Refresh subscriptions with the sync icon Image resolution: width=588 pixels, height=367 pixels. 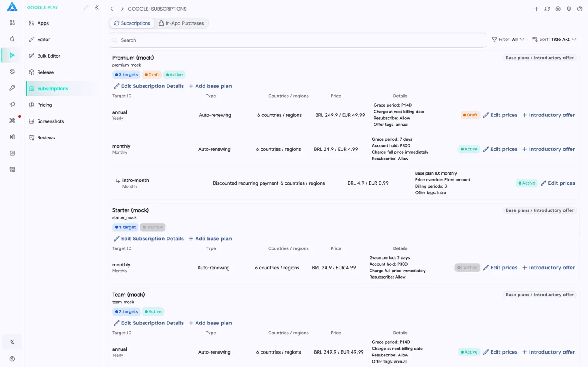(547, 9)
